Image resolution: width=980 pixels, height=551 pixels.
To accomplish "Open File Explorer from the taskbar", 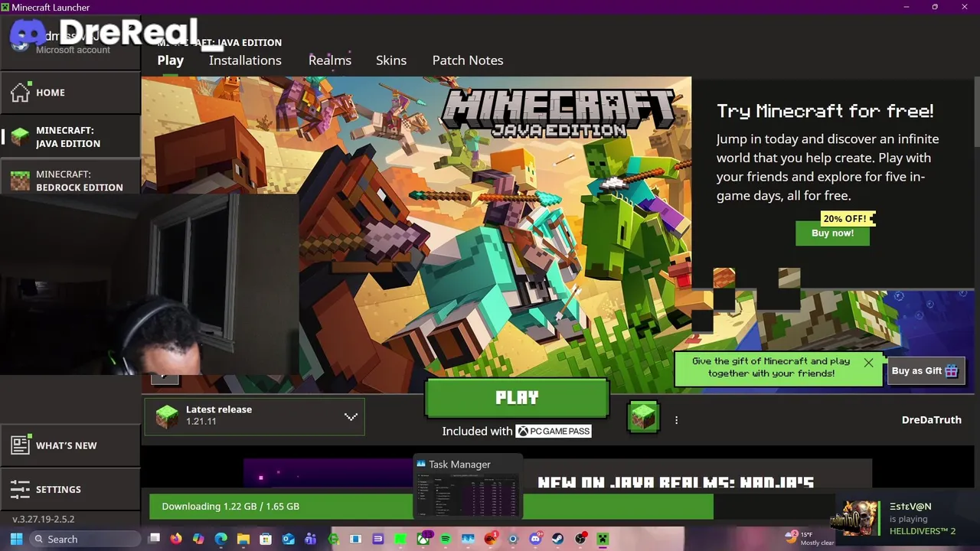I will pos(243,539).
